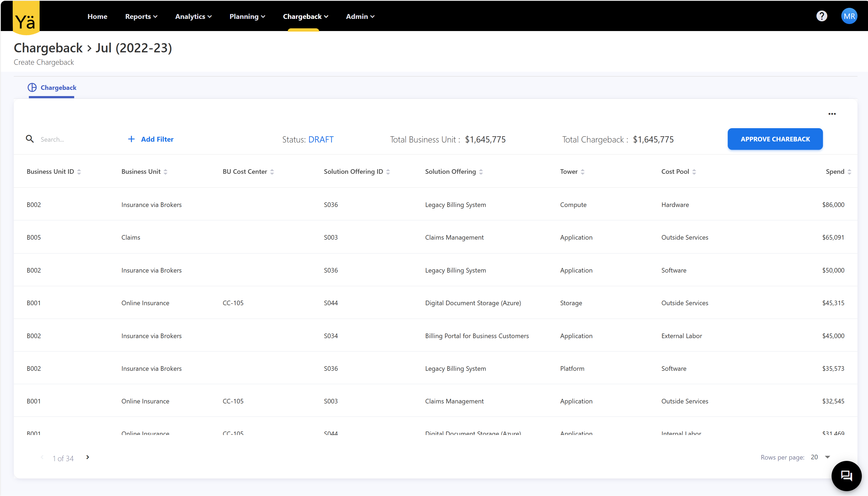Expand the Analytics dropdown menu
The width and height of the screenshot is (868, 496).
pyautogui.click(x=193, y=16)
